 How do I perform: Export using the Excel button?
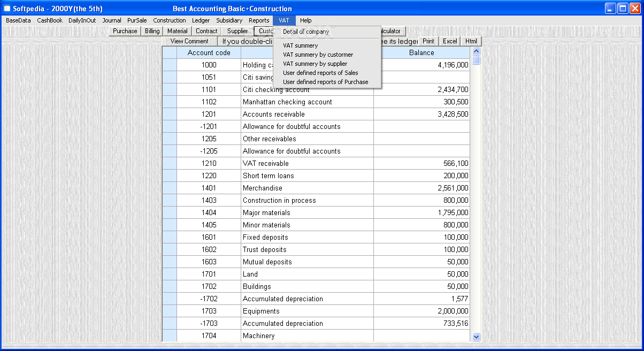pos(450,41)
